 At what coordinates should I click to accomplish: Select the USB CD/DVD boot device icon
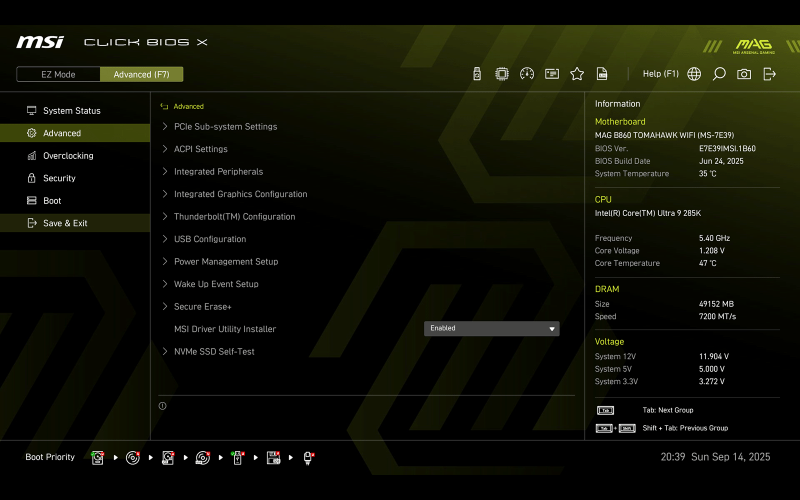click(203, 458)
